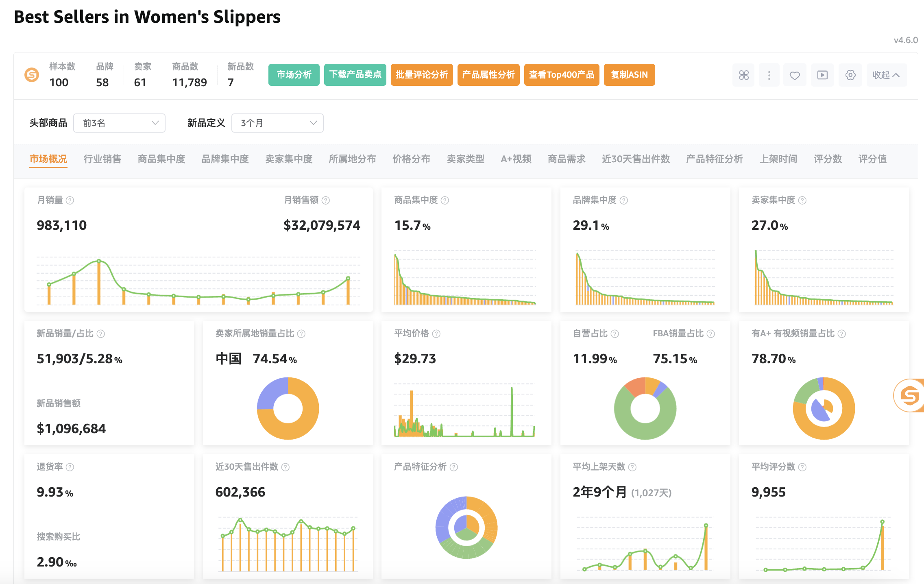Screen dimensions: 924x584
Task: Favorite this report via the heart icon
Action: tap(795, 75)
